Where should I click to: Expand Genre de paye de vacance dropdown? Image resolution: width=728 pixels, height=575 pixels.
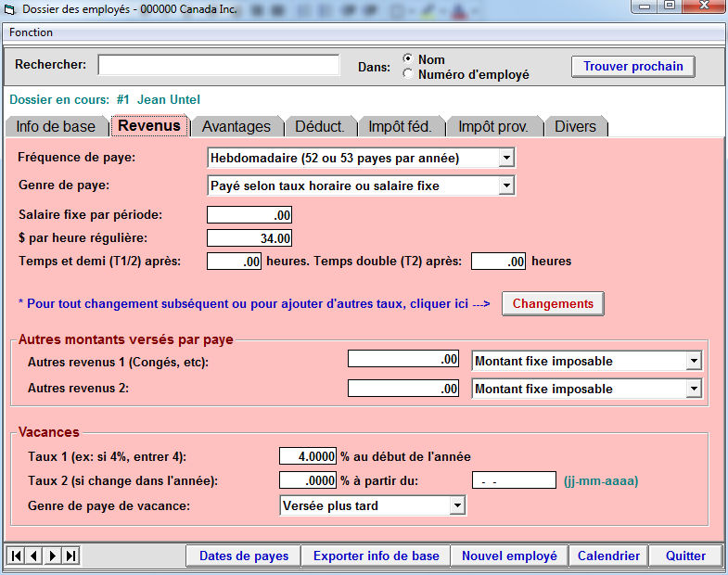tap(456, 505)
